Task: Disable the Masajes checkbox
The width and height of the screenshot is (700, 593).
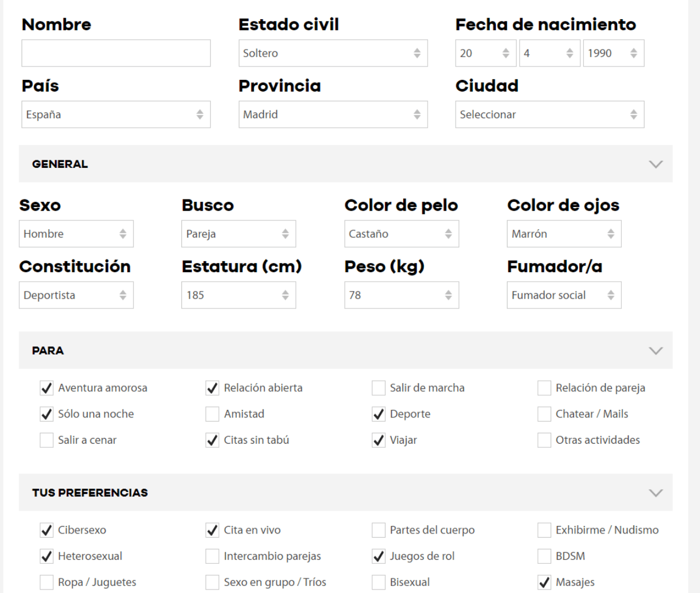Action: tap(544, 582)
